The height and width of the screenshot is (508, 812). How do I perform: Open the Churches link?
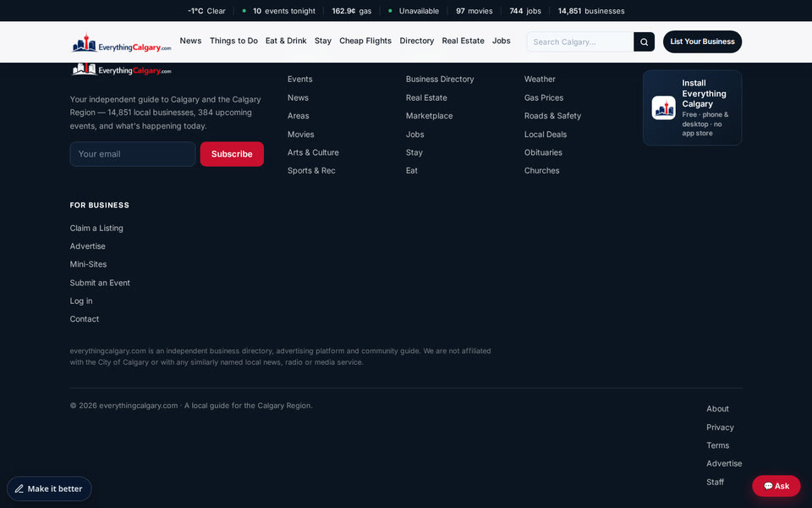541,170
